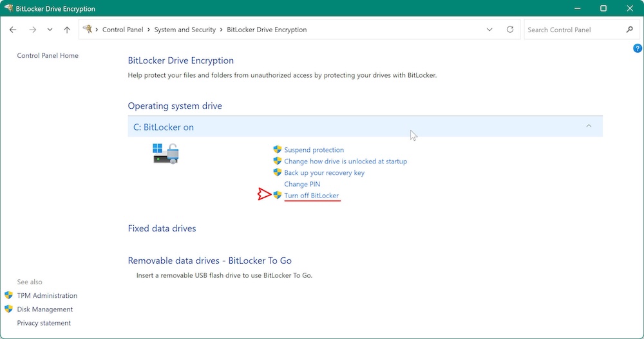644x339 pixels.
Task: Click BitLocker title bar app icon
Action: point(8,8)
